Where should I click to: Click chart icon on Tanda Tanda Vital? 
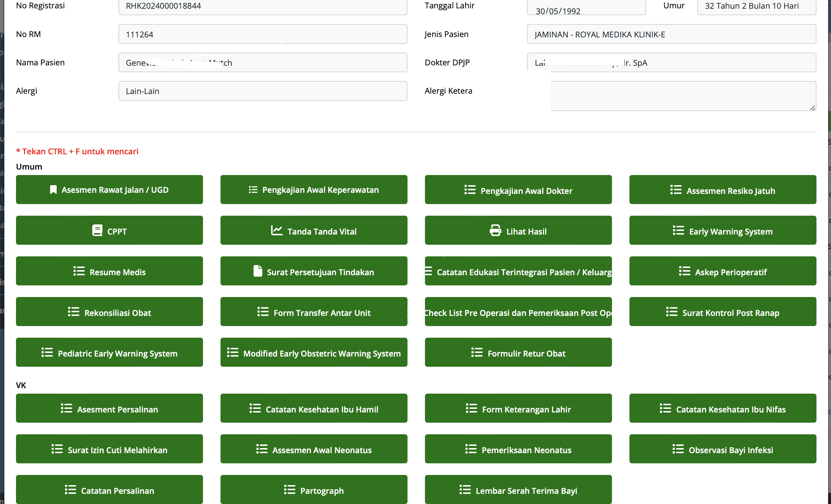(276, 231)
